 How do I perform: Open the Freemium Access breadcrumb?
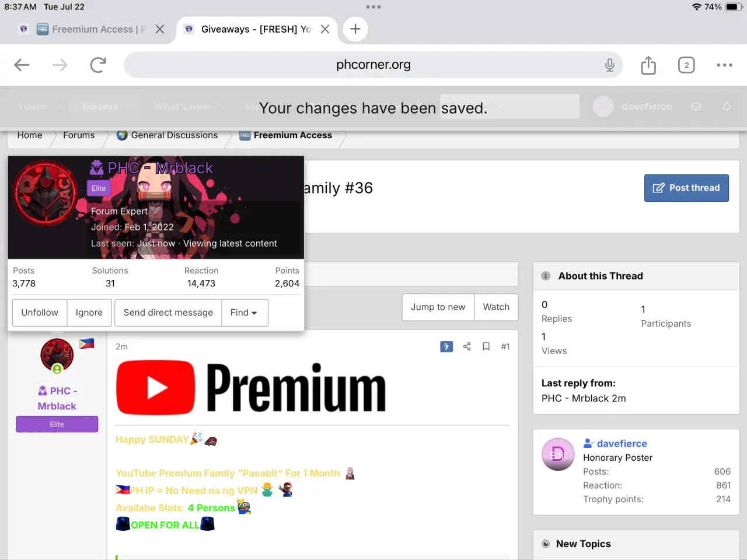coord(285,135)
